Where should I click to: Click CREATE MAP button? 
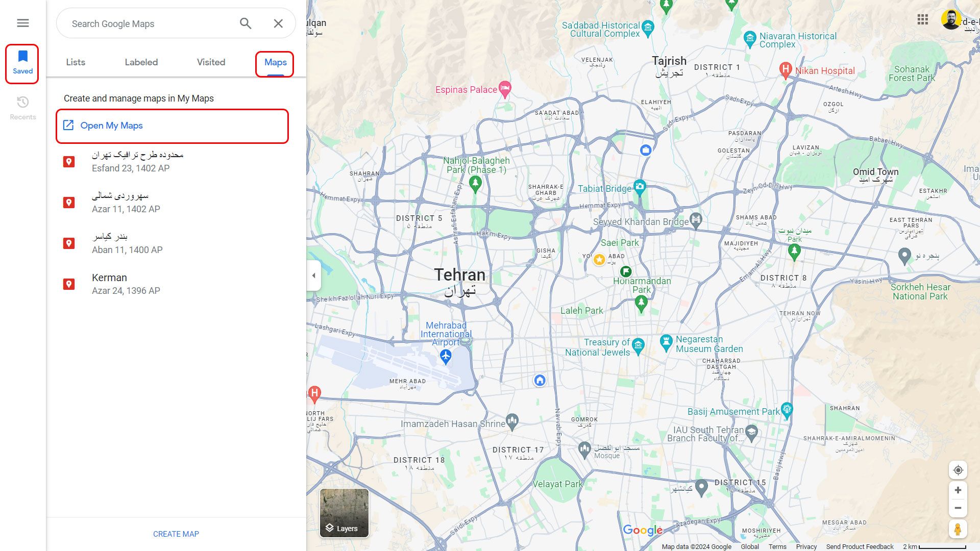click(x=176, y=534)
